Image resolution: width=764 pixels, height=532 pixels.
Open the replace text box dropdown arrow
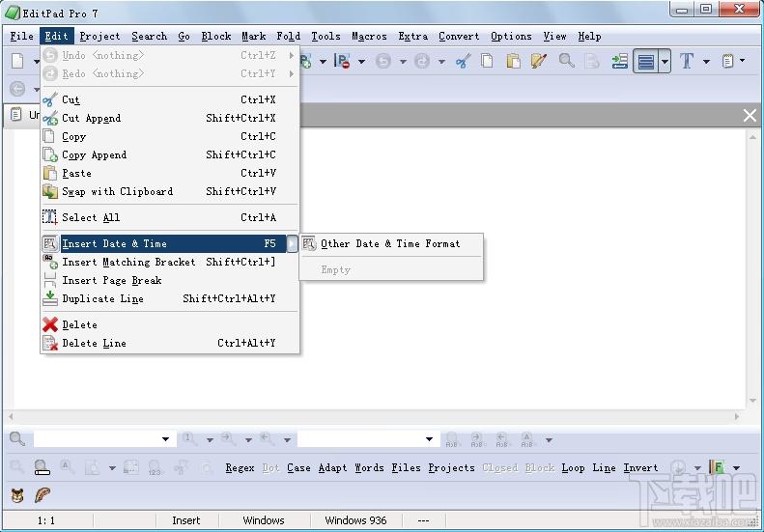pos(429,439)
